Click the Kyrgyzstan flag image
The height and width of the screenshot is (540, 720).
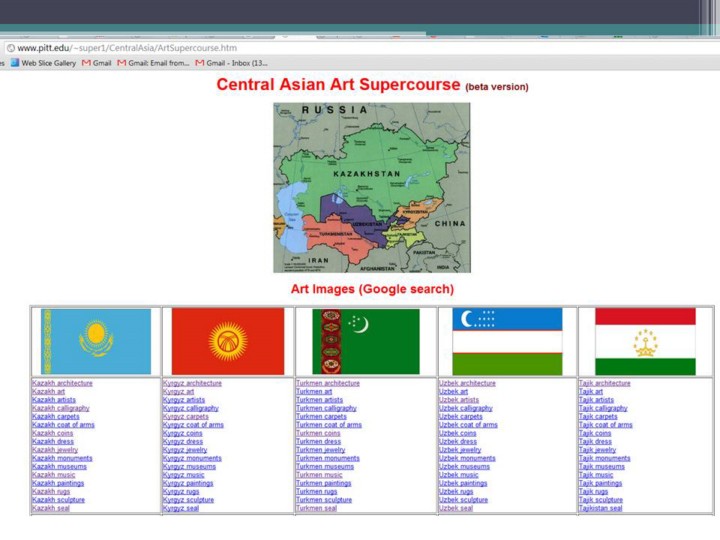(x=227, y=341)
